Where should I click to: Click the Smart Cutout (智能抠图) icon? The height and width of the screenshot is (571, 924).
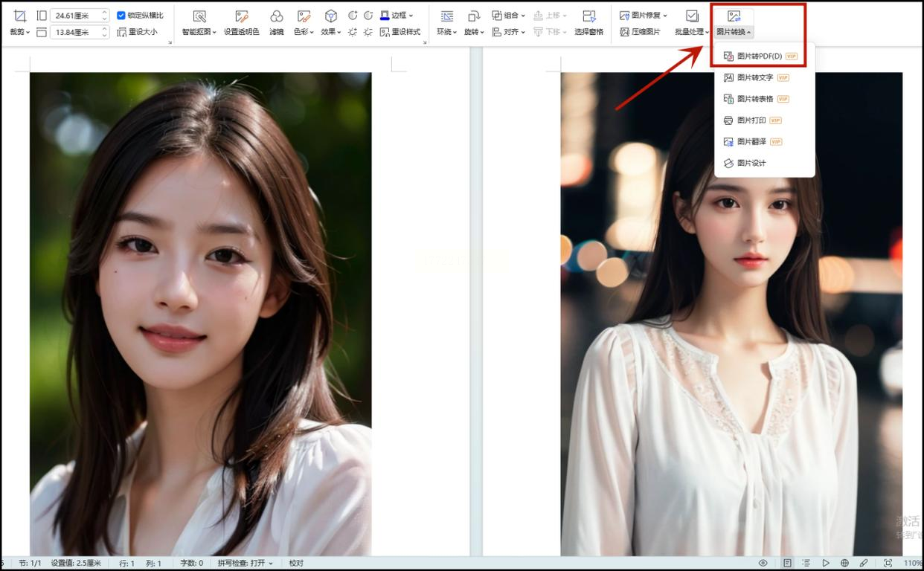tap(199, 16)
